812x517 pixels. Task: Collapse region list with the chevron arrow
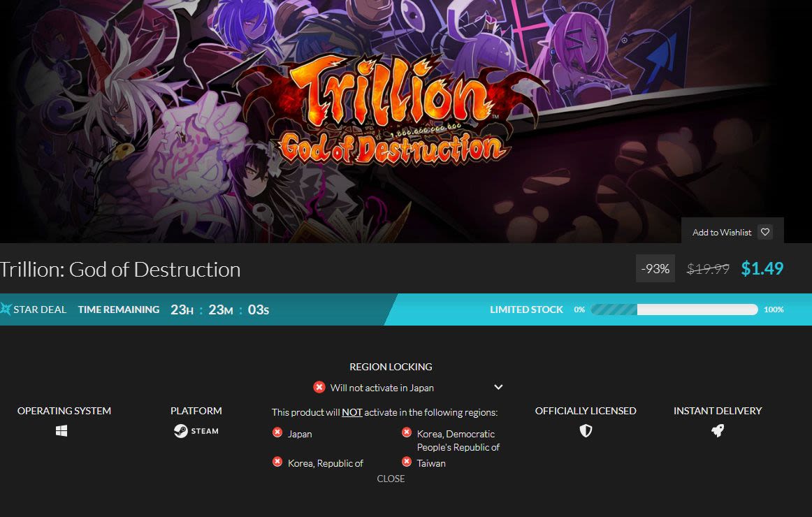tap(498, 387)
